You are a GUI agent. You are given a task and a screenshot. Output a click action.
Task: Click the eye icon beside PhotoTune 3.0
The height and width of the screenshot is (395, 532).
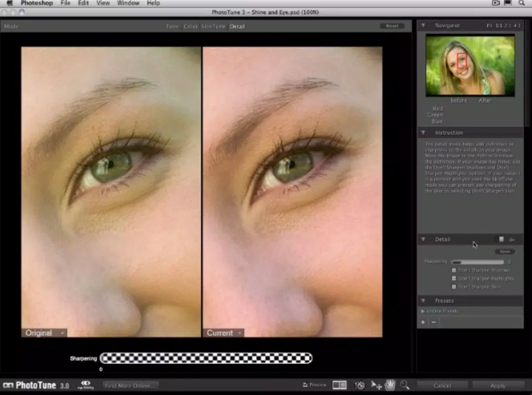[x=85, y=385]
